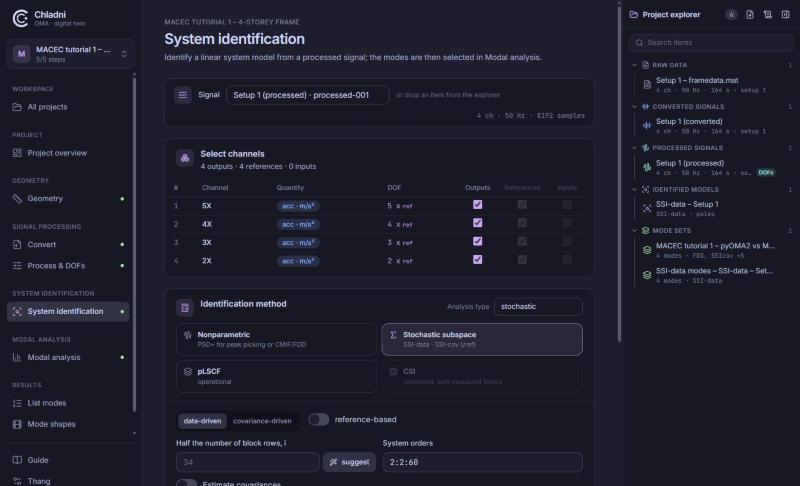The height and width of the screenshot is (486, 800).
Task: Collapse the IDENTIFIED MODELS section
Action: click(x=634, y=189)
